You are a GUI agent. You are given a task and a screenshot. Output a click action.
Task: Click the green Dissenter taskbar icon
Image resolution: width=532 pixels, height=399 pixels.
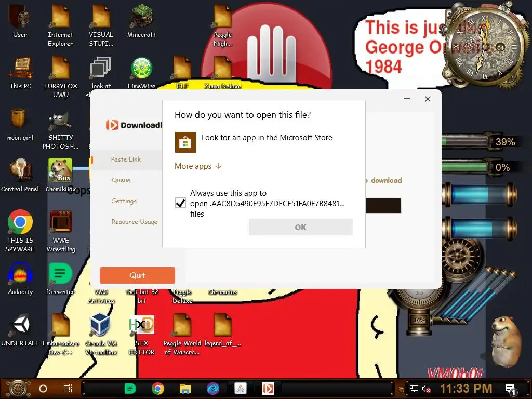[x=130, y=389]
